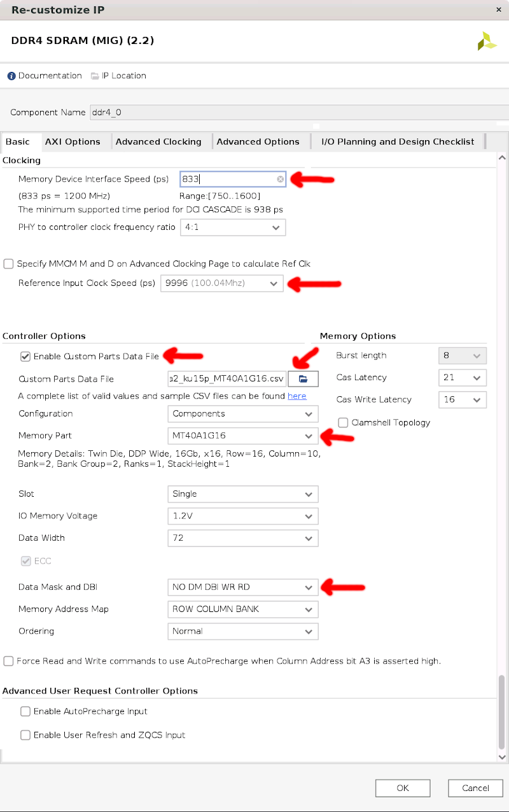Open the Memory Part dropdown
This screenshot has width=509, height=812.
243,436
